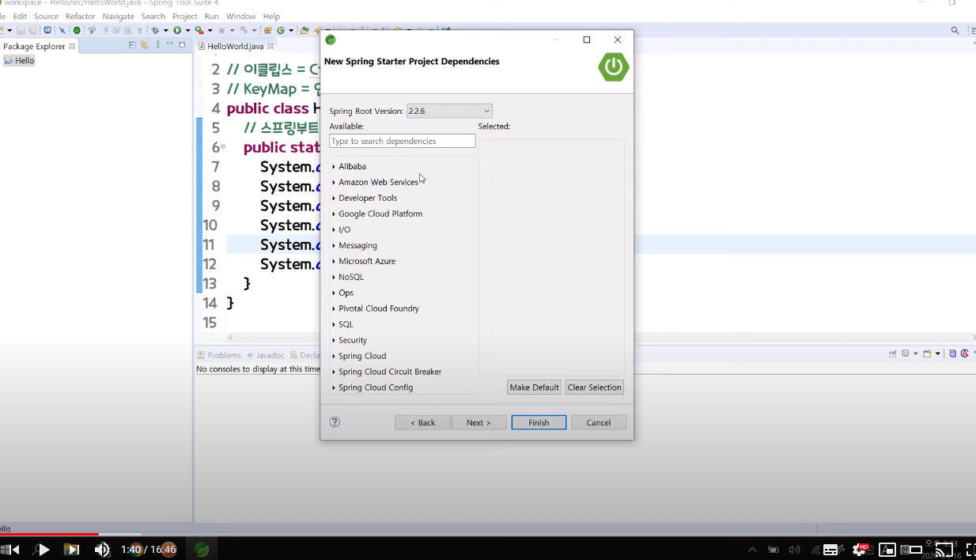Maximize the Package Explorer panel
Viewport: 976px width, 560px height.
click(x=182, y=45)
